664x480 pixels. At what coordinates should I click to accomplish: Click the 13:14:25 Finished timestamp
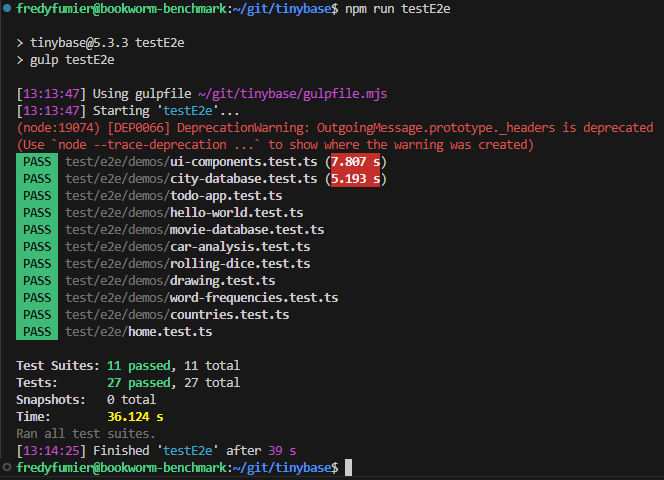[51, 450]
